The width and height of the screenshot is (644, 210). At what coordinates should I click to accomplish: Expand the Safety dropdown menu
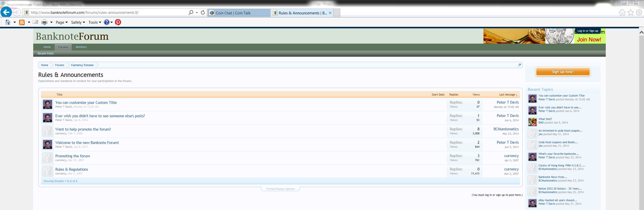pos(78,22)
